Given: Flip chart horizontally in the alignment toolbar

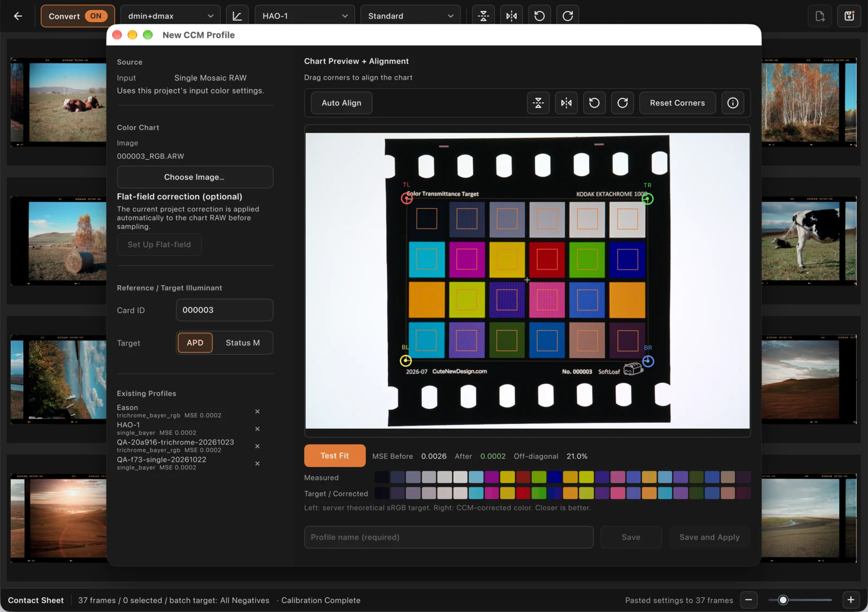Looking at the screenshot, I should pos(566,103).
